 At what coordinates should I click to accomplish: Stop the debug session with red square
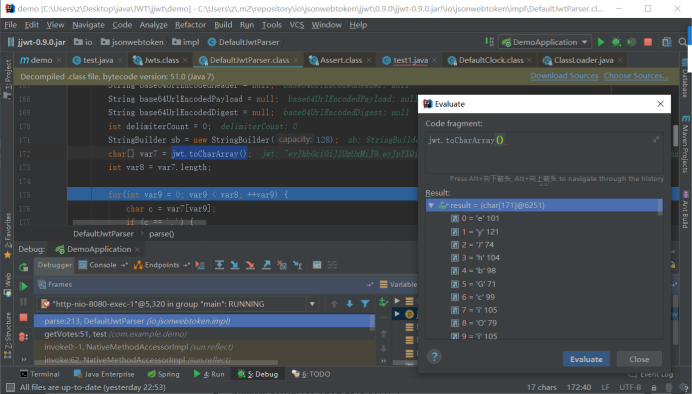pos(24,317)
